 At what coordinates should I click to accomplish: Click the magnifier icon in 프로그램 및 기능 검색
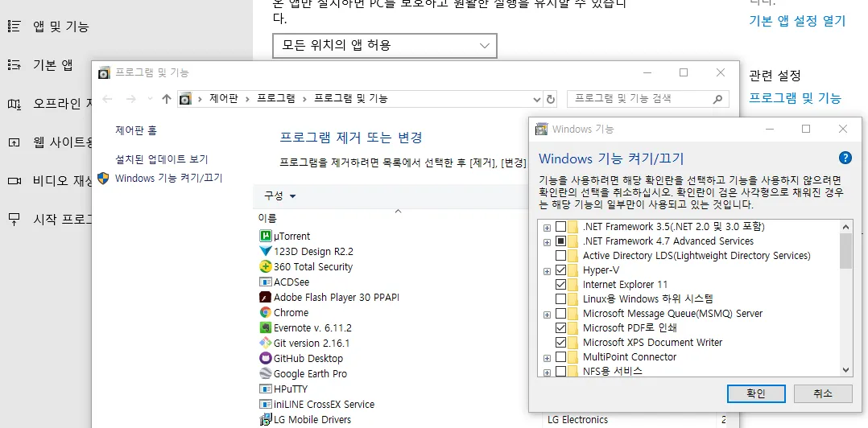717,100
